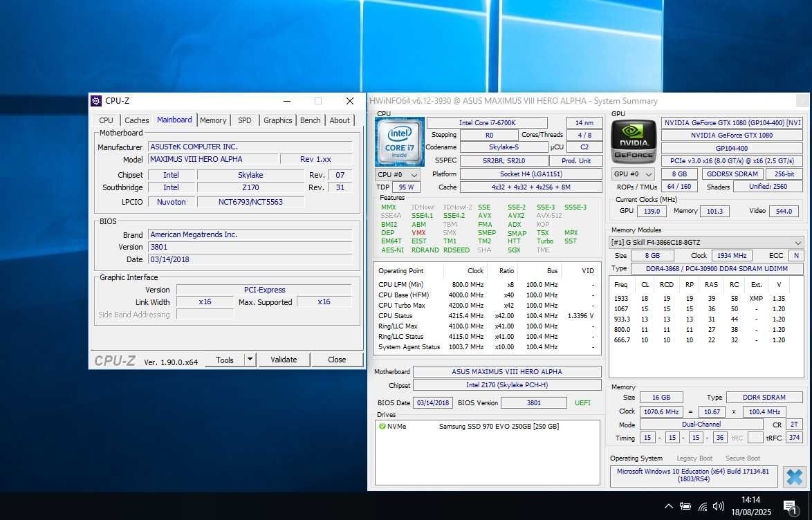This screenshot has height=520, width=812.
Task: Switch to the Bench tab
Action: pos(310,120)
